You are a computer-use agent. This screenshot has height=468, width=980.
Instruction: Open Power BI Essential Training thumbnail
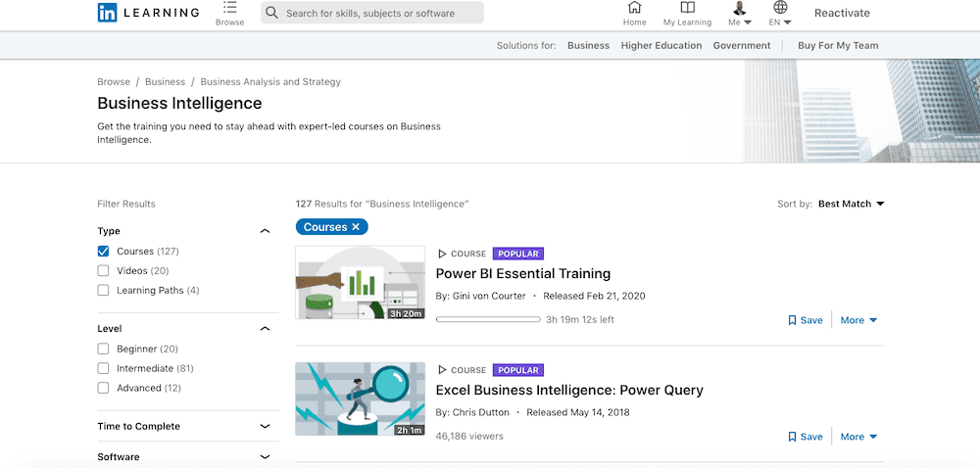360,282
